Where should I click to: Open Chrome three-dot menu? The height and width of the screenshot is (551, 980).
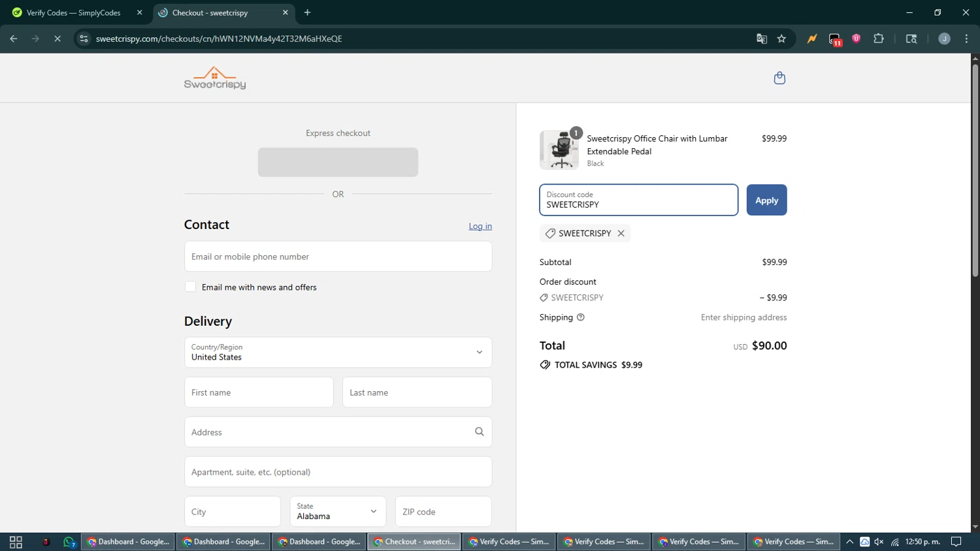pos(966,39)
